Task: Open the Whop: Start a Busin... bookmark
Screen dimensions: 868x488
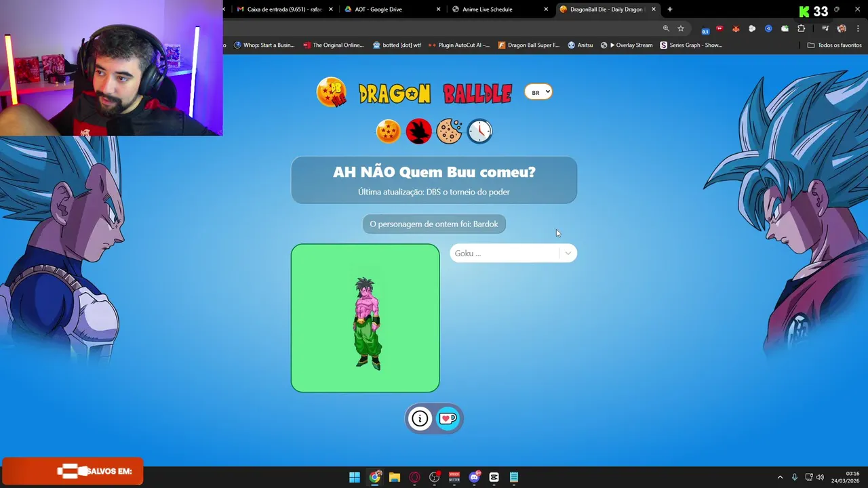Action: (x=264, y=45)
